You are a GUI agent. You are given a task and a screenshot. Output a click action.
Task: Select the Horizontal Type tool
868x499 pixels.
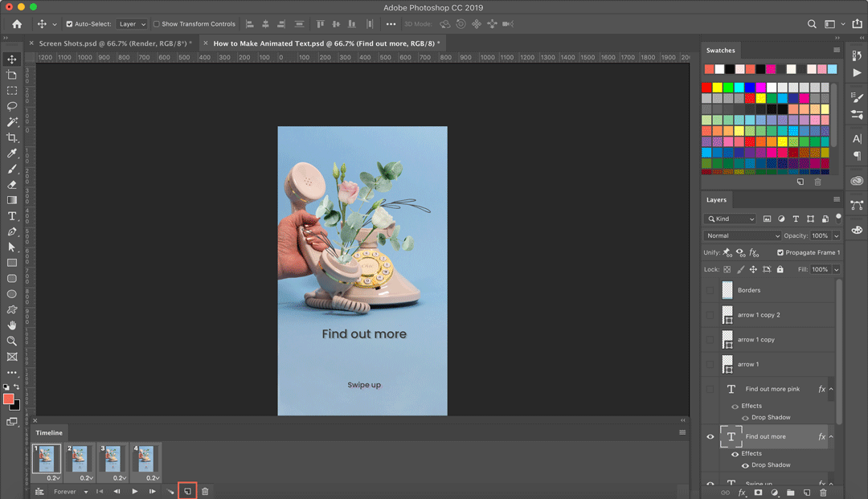pyautogui.click(x=11, y=216)
